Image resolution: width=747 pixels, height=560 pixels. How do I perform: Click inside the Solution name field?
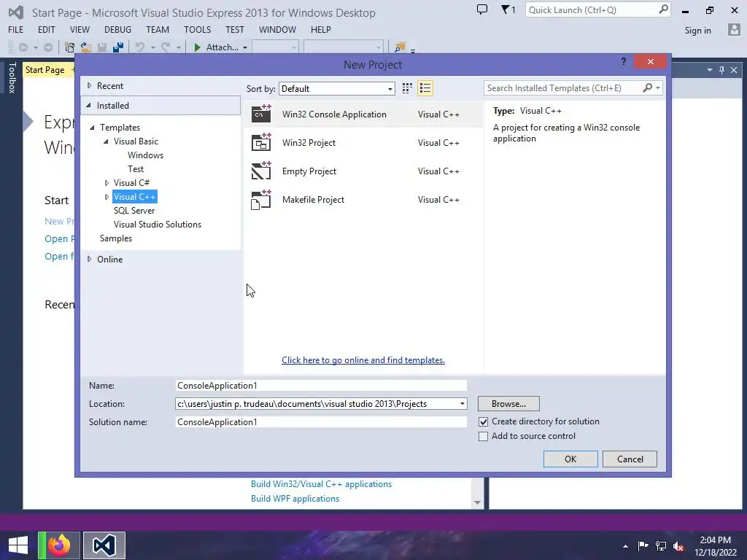click(x=321, y=422)
